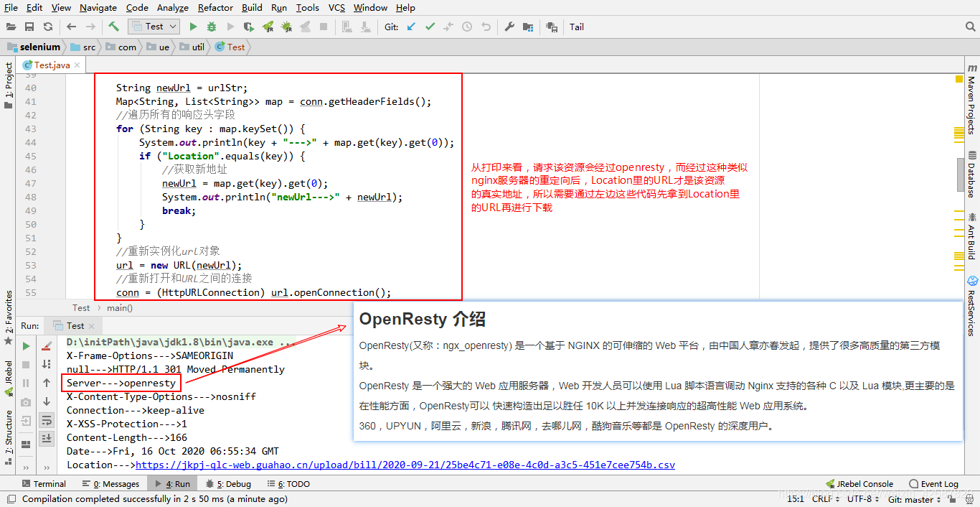The width and height of the screenshot is (980, 507).
Task: Open the RestServices side panel
Action: tap(971, 306)
